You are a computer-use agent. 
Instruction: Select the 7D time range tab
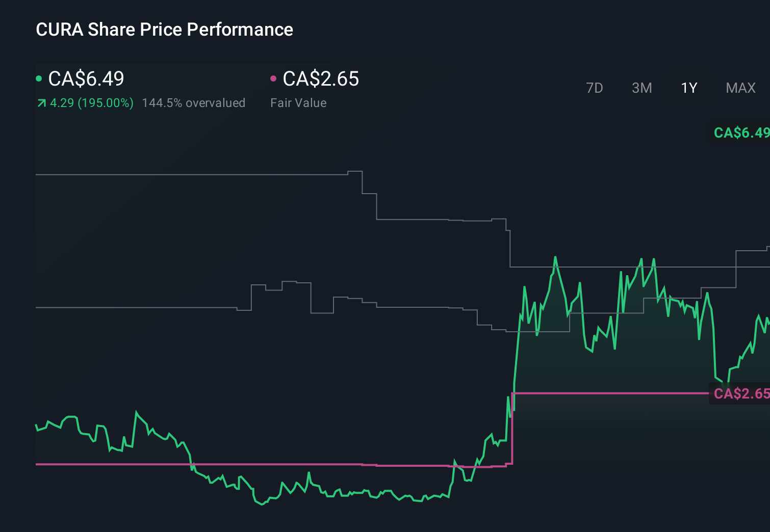[x=595, y=88]
